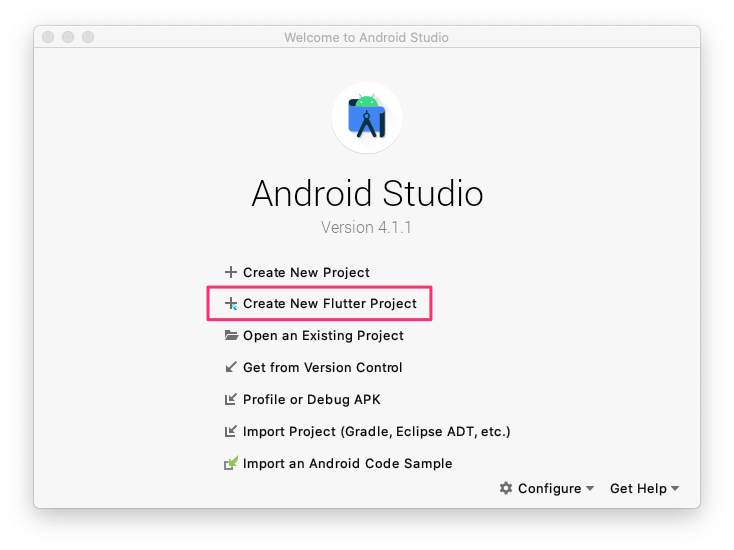Open the Configure dropdown menu
This screenshot has height=550, width=734.
547,488
